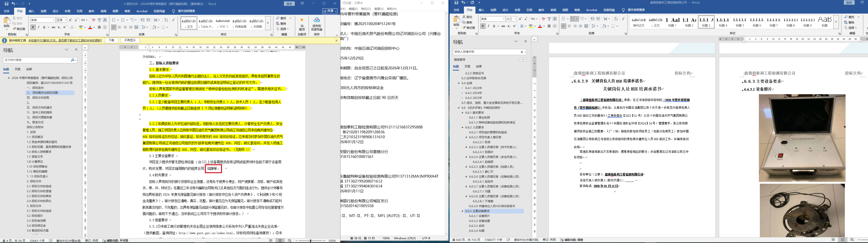This screenshot has height=243, width=868.
Task: Sort paragraphs in left Word ribbon
Action: (x=167, y=20)
